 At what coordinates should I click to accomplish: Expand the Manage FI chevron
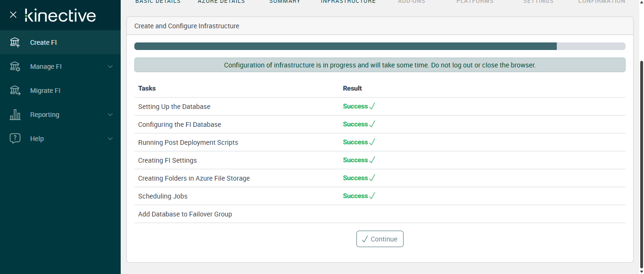(110, 66)
